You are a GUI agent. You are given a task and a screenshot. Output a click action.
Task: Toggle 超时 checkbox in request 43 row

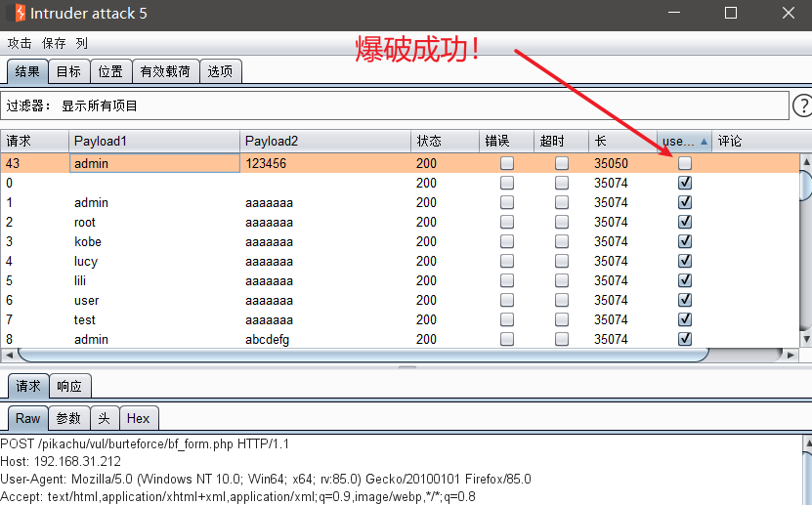coord(562,163)
